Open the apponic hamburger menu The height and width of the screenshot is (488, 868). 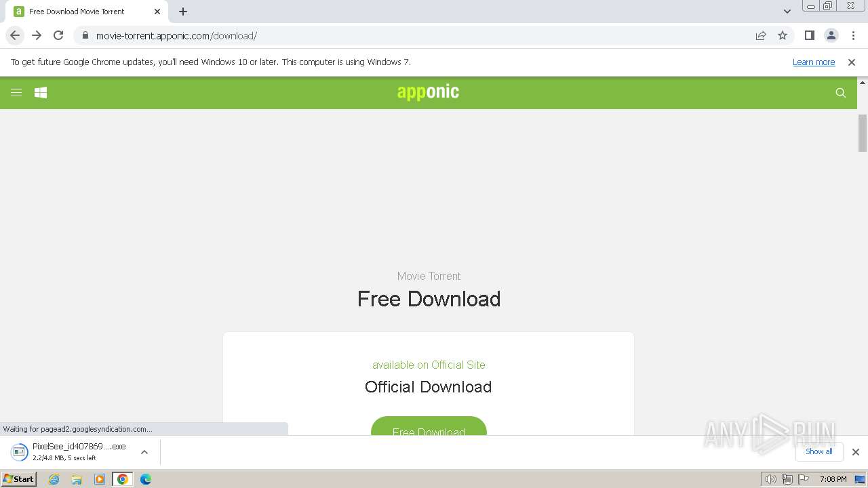point(16,93)
